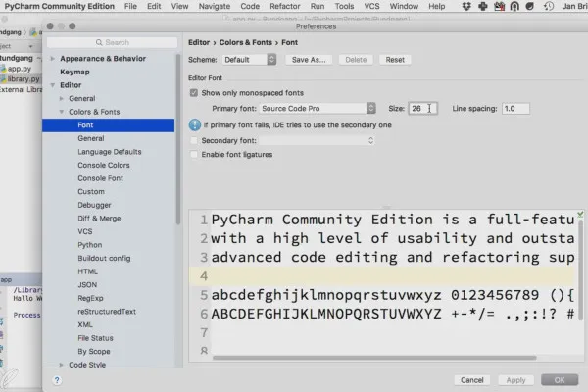
Task: Select Console Colors in settings tree
Action: [104, 165]
